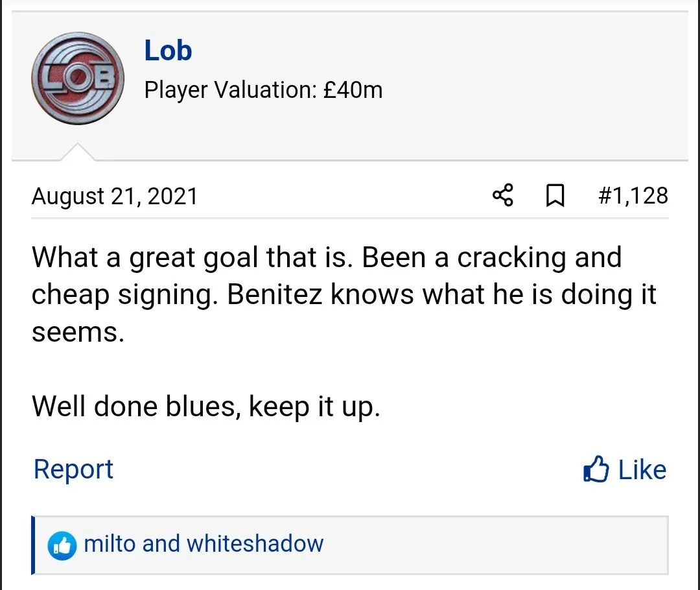
Task: Open the Lob username profile link
Action: (168, 51)
